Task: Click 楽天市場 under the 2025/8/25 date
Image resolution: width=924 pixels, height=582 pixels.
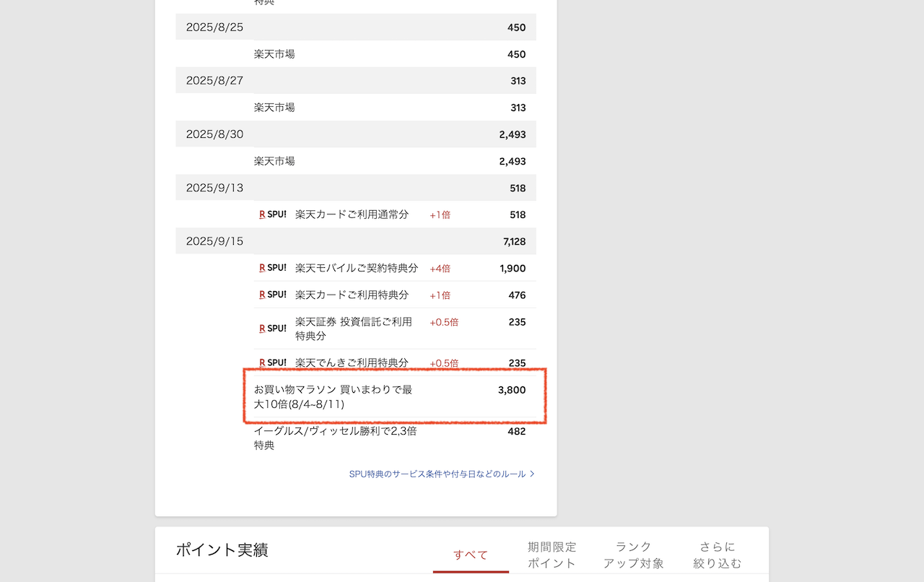Action: point(274,54)
